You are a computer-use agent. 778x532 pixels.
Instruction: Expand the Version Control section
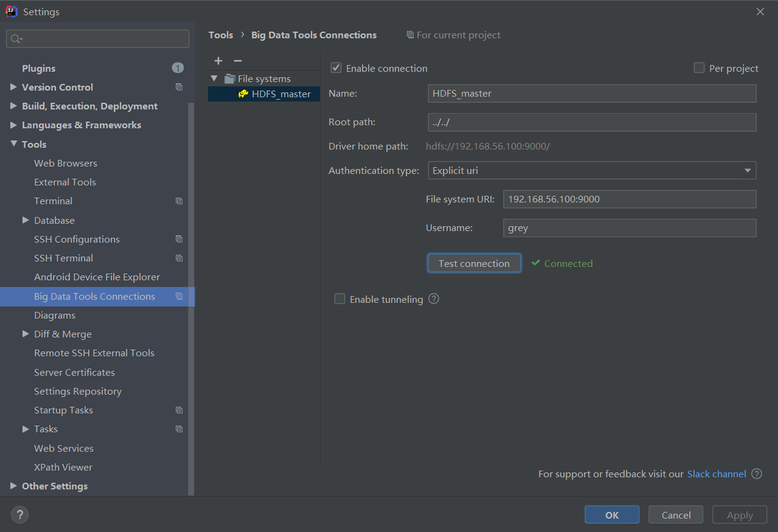click(x=13, y=87)
